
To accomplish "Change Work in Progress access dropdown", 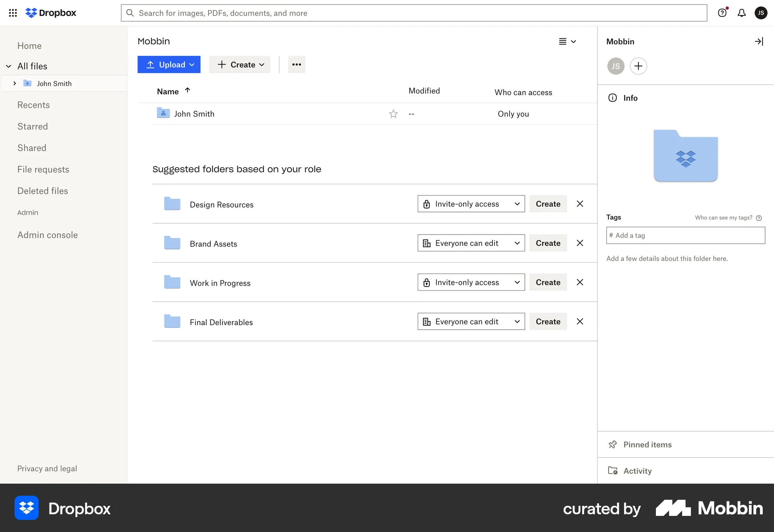I will point(471,282).
